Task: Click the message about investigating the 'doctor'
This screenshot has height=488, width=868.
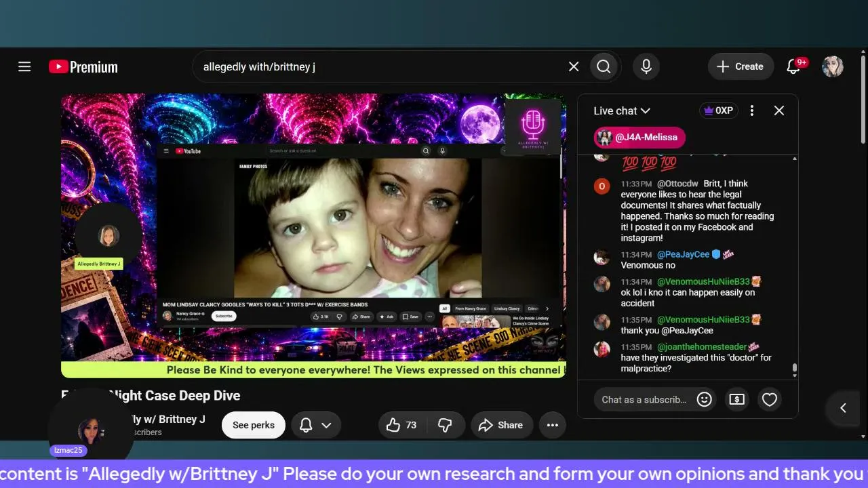Action: (696, 363)
